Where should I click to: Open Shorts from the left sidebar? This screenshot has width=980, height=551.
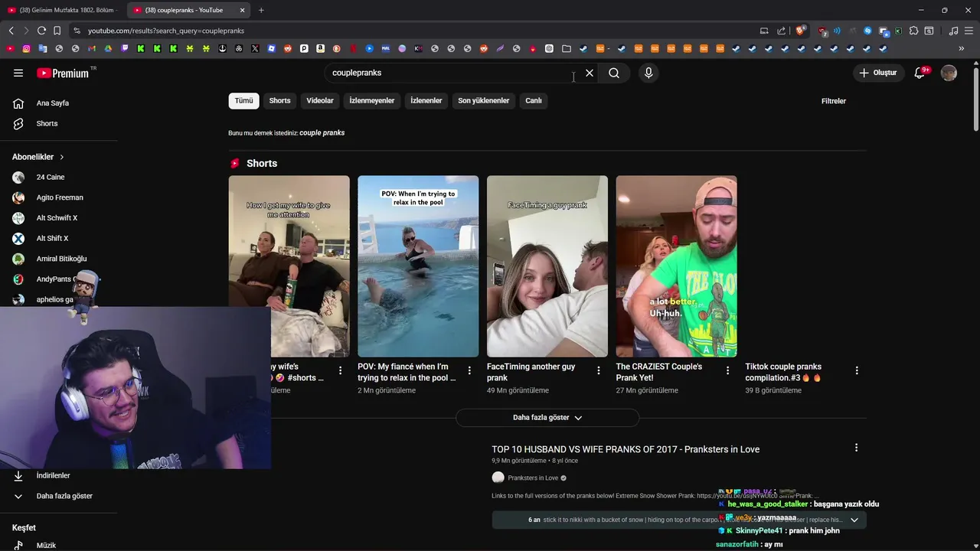47,123
